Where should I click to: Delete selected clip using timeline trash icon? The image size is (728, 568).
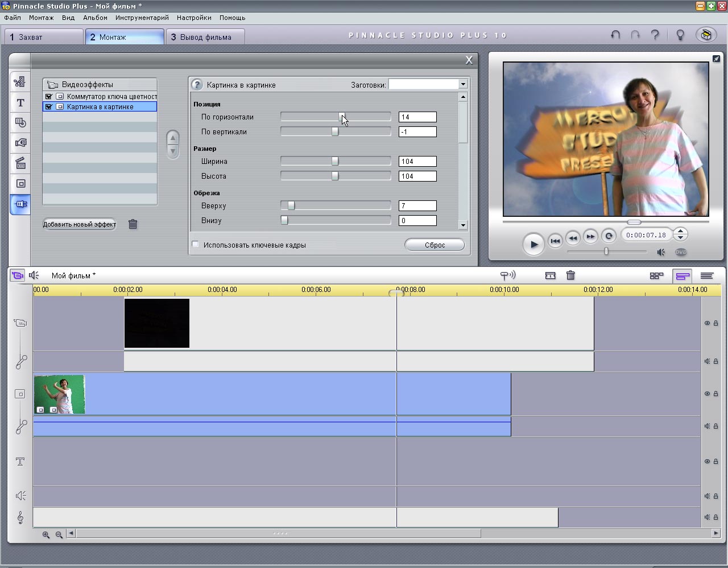click(x=570, y=275)
